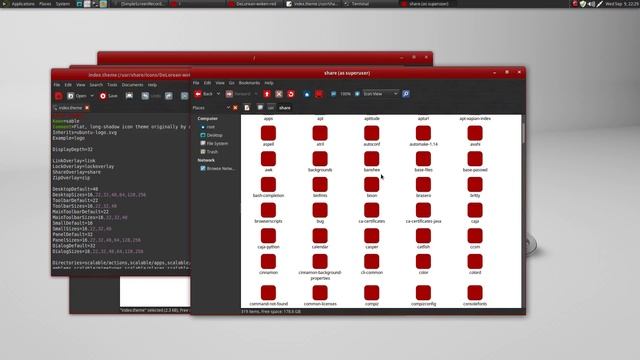Click Open in the text editor toolbar
640x360 pixels.
click(x=77, y=96)
